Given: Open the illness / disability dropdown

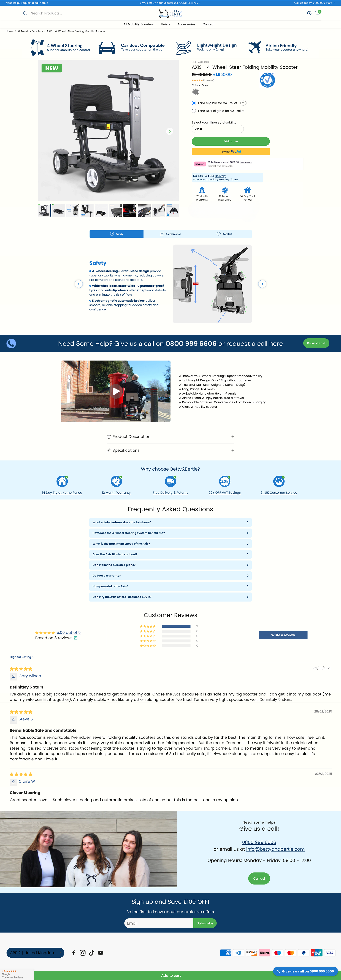Looking at the screenshot, I should (217, 129).
